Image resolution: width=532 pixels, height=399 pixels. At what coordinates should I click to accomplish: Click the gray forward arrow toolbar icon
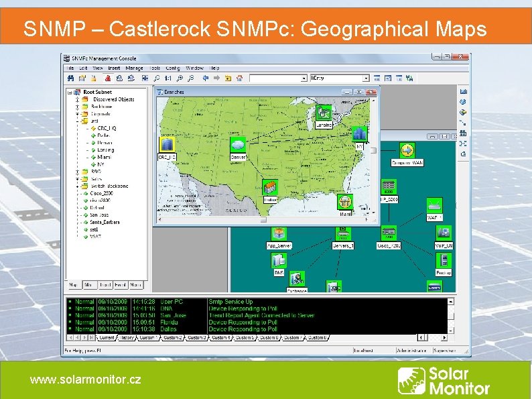[216, 78]
